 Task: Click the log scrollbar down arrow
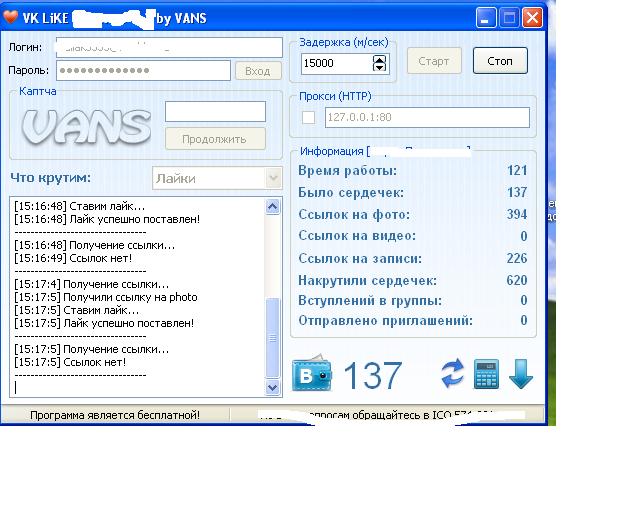coord(272,387)
